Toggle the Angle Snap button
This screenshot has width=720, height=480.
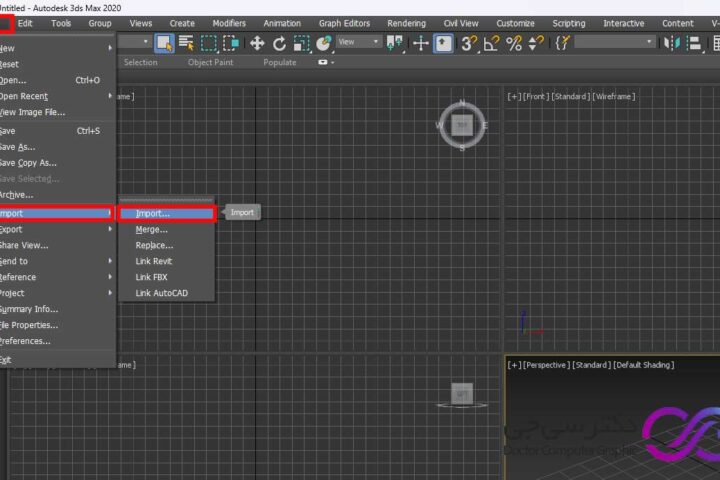[491, 43]
